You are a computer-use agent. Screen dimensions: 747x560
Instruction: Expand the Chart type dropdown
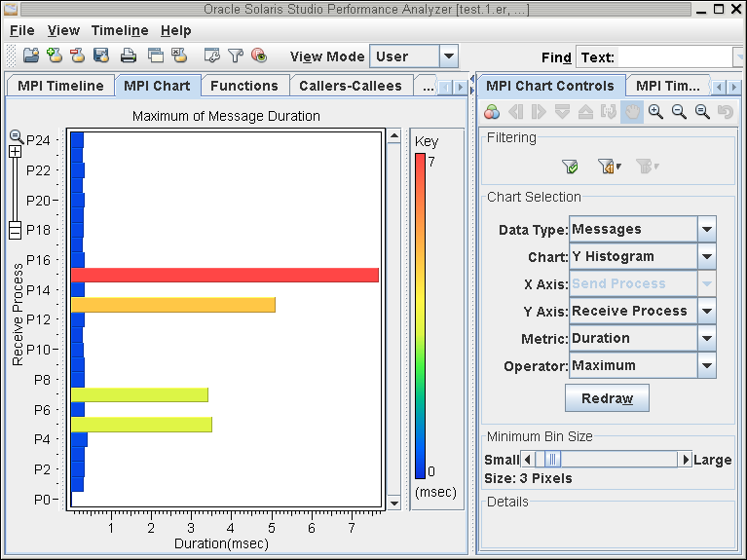(x=707, y=256)
